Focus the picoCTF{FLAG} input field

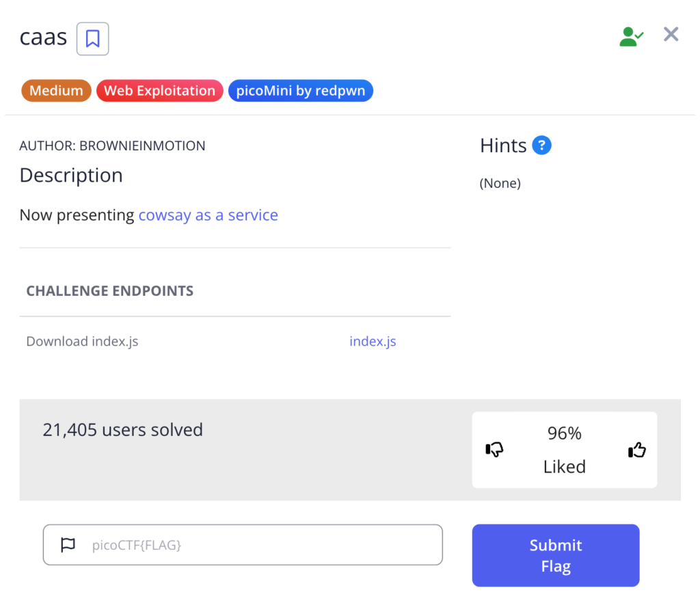(260, 545)
